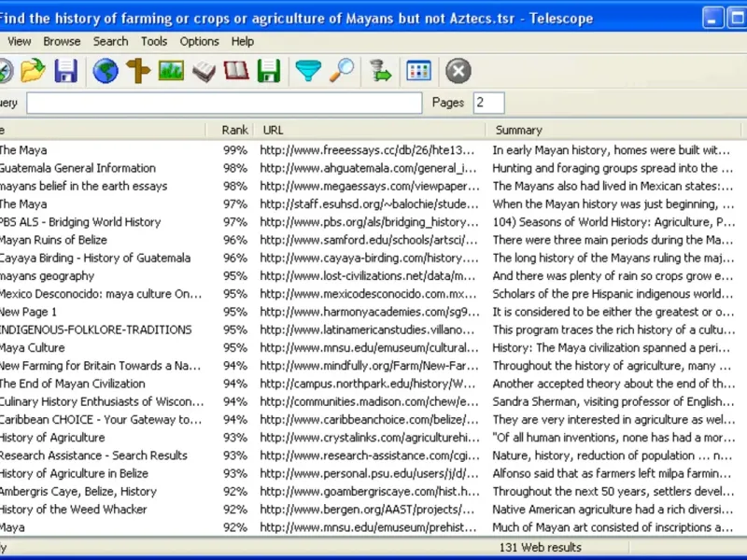Select the 'mayans geography' result
The width and height of the screenshot is (747, 560).
click(x=373, y=275)
